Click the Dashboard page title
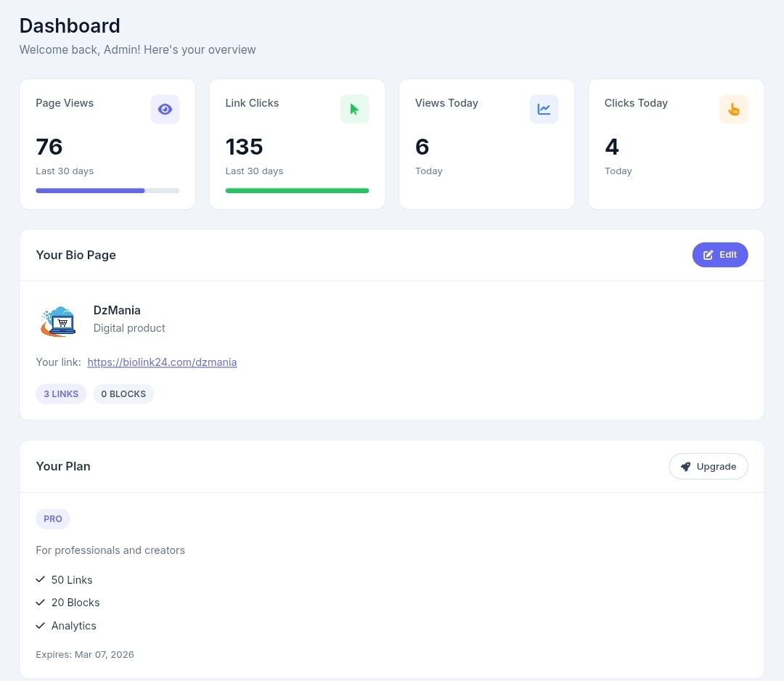Image resolution: width=784 pixels, height=681 pixels. pyautogui.click(x=69, y=25)
